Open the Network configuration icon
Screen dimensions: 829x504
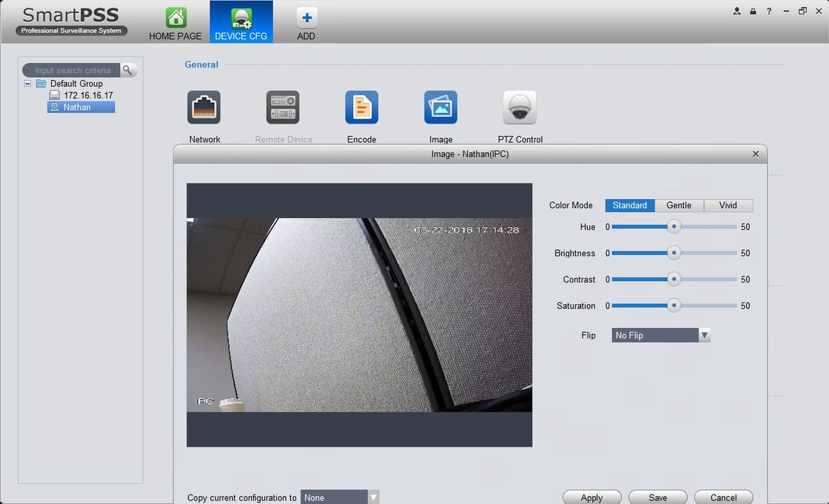pos(204,108)
